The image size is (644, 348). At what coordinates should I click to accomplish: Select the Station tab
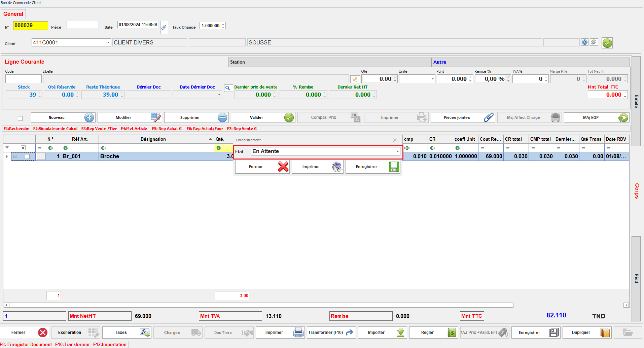tap(330, 62)
